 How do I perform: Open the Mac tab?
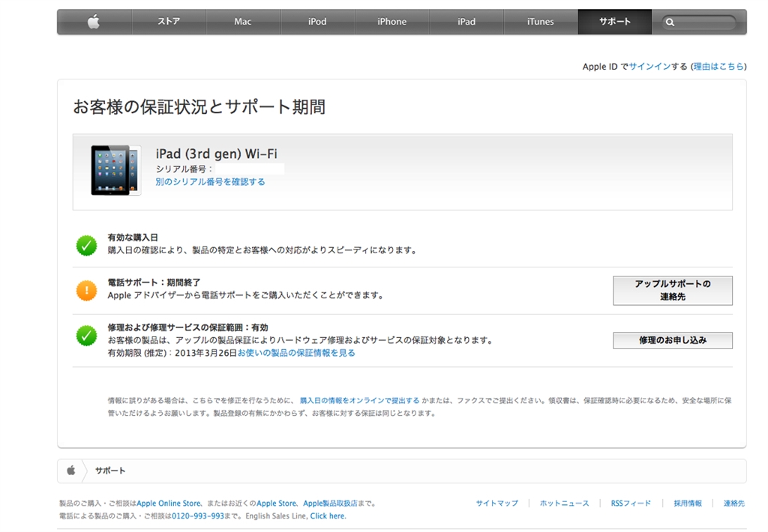243,22
